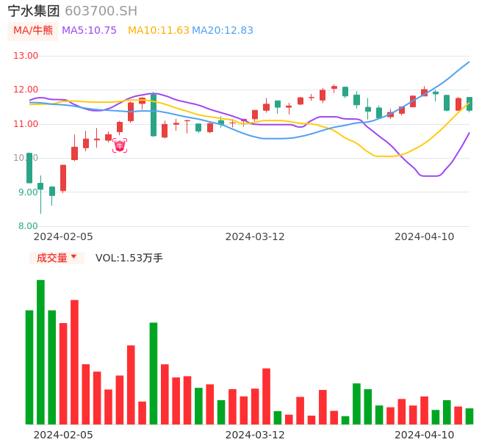Click the 9.00 price axis label
Viewport: 504px width, 445px height.
(28, 192)
